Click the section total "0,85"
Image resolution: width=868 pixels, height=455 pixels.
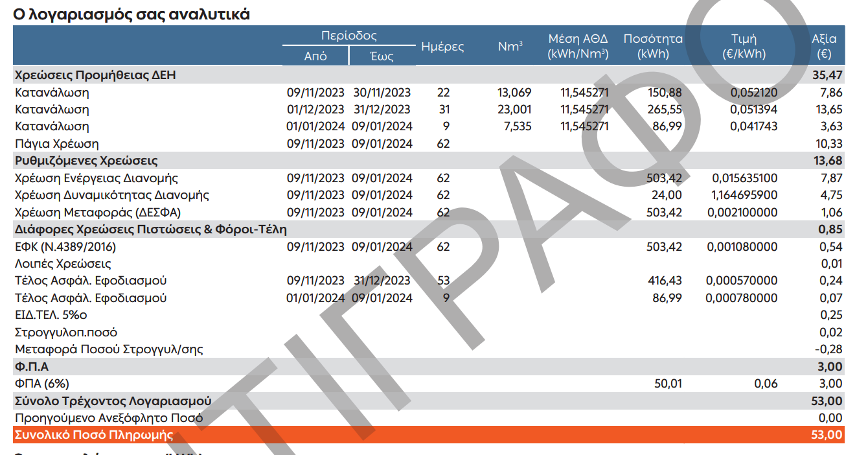[x=831, y=229]
